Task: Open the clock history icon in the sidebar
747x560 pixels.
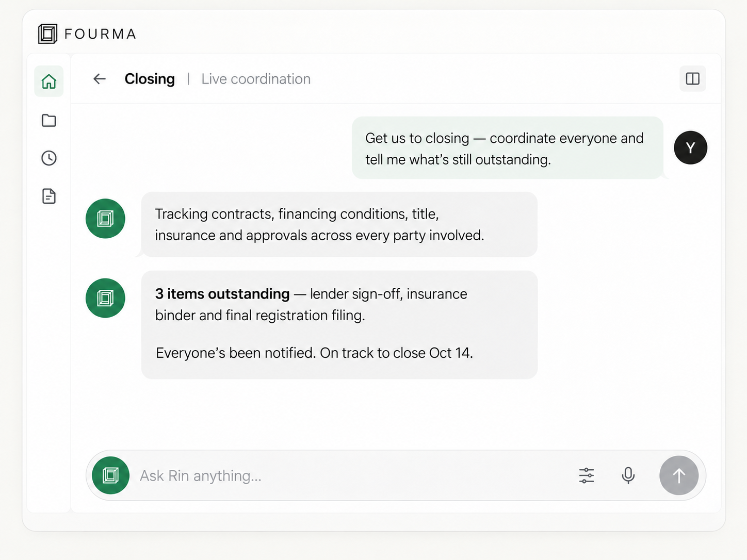Action: point(49,158)
